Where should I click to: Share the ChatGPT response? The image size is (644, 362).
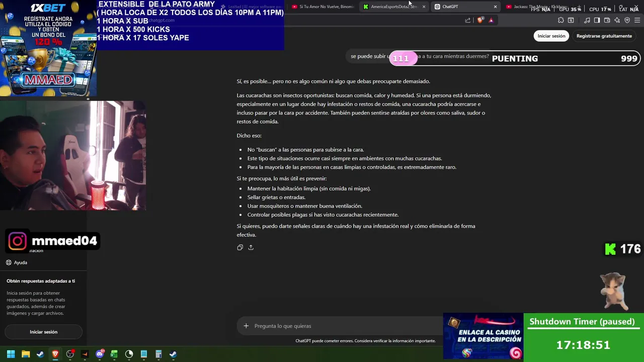click(251, 247)
